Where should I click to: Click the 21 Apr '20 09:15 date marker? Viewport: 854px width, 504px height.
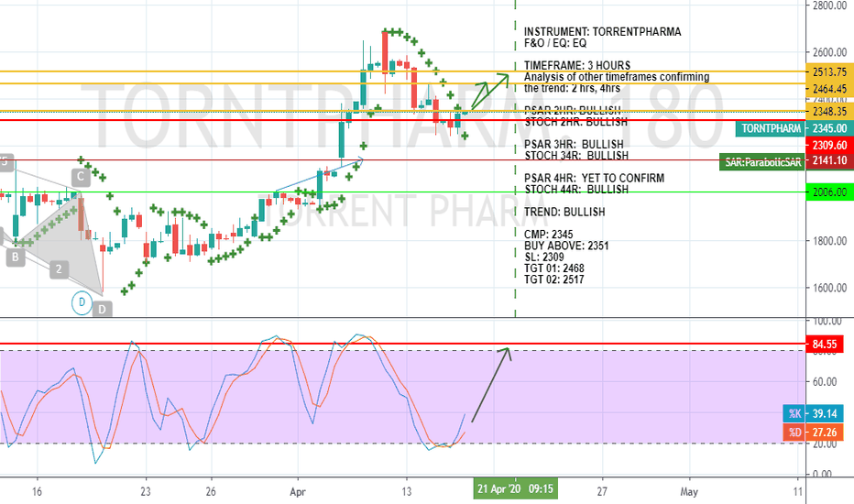point(515,488)
